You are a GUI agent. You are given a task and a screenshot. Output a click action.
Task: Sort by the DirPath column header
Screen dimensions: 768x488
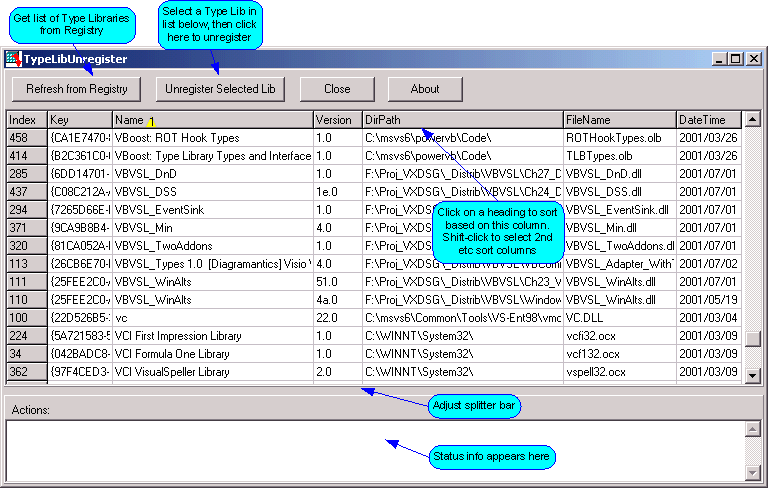[463, 120]
